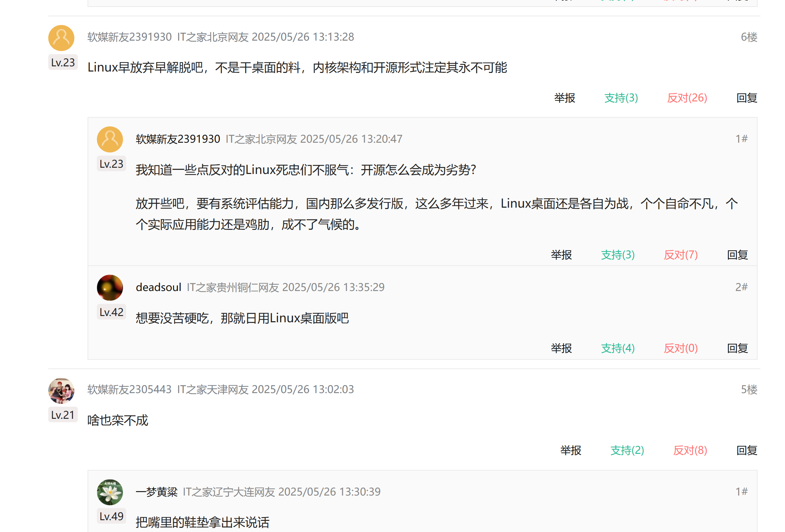785x532 pixels.
Task: Open username 一梦黄粱
Action: point(157,492)
